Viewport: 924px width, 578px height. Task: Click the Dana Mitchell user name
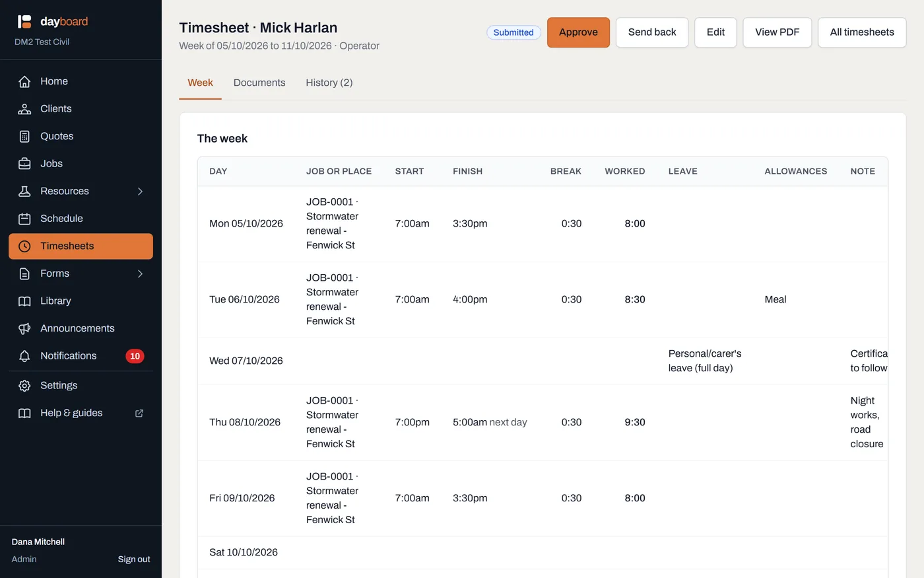38,542
